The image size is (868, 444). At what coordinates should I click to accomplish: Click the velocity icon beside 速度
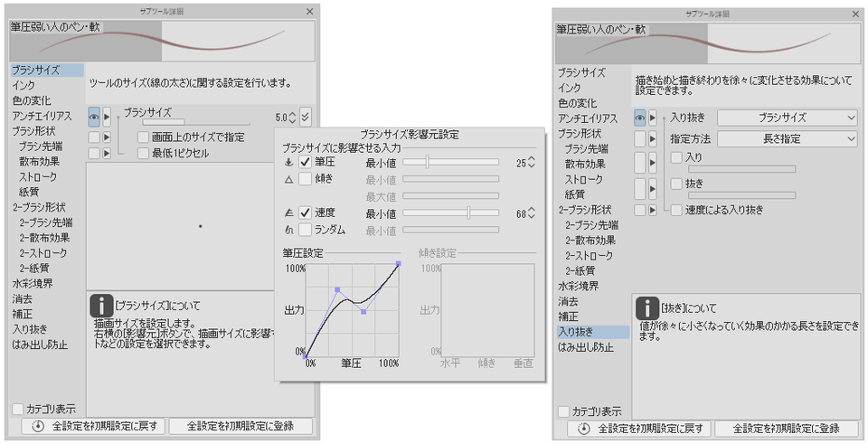288,213
